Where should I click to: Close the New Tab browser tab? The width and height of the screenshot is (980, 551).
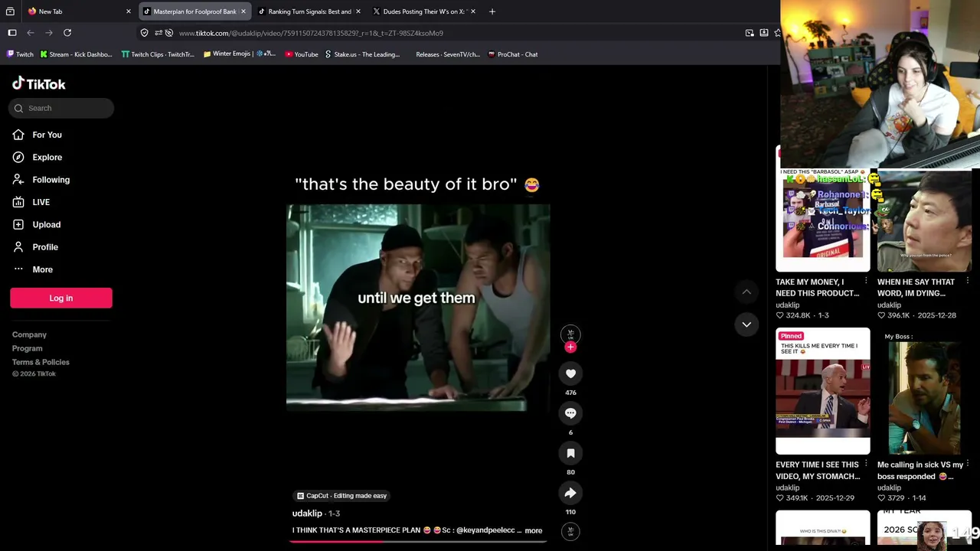click(128, 11)
